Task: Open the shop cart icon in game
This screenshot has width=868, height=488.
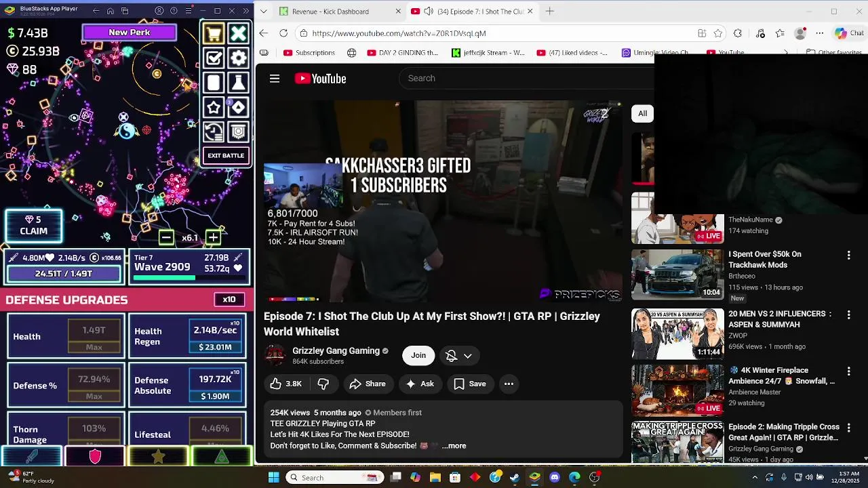Action: [214, 34]
